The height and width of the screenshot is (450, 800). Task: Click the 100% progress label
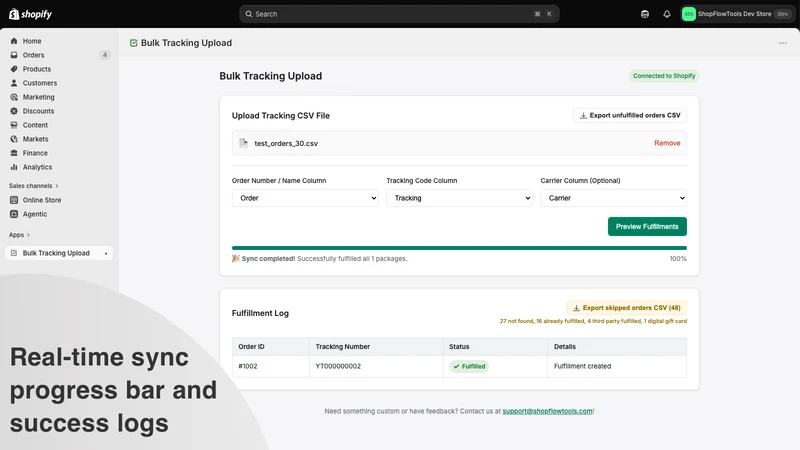click(678, 259)
